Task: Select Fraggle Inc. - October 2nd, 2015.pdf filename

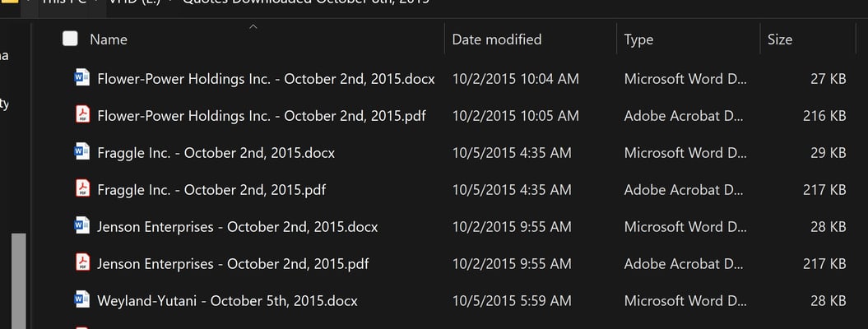Action: [x=211, y=190]
